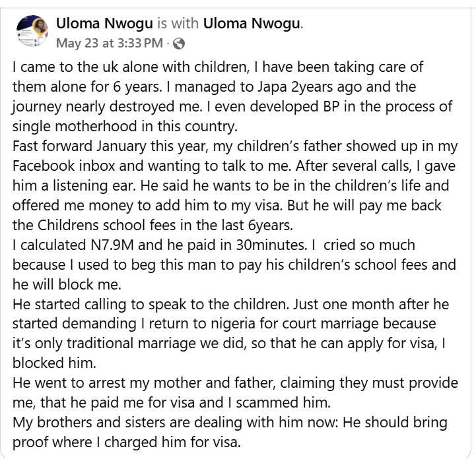Click the line 'he will block me.'
The image size is (476, 459).
pyautogui.click(x=67, y=284)
